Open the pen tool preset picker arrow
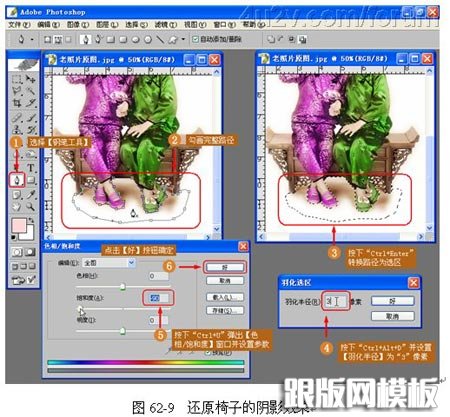The width and height of the screenshot is (450, 417). (32, 39)
